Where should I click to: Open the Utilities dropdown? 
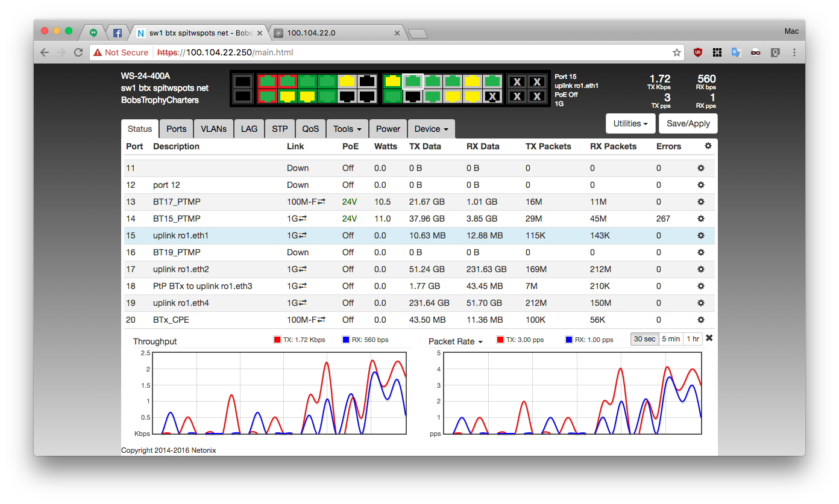(630, 123)
